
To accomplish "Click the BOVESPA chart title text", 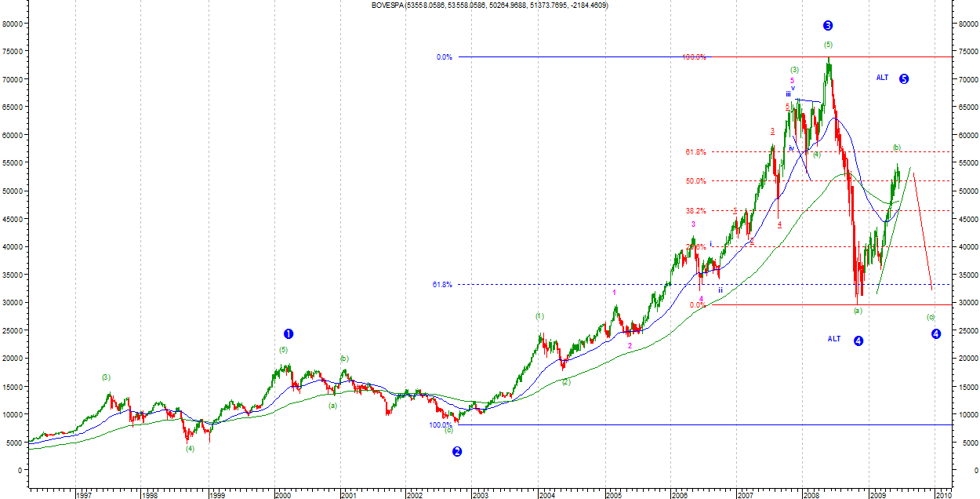I will tap(490, 5).
